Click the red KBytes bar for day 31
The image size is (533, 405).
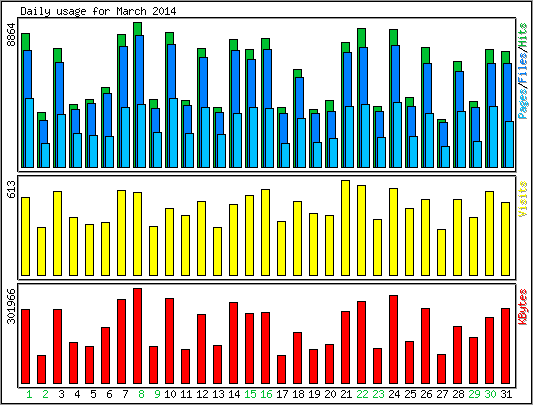[x=505, y=346]
